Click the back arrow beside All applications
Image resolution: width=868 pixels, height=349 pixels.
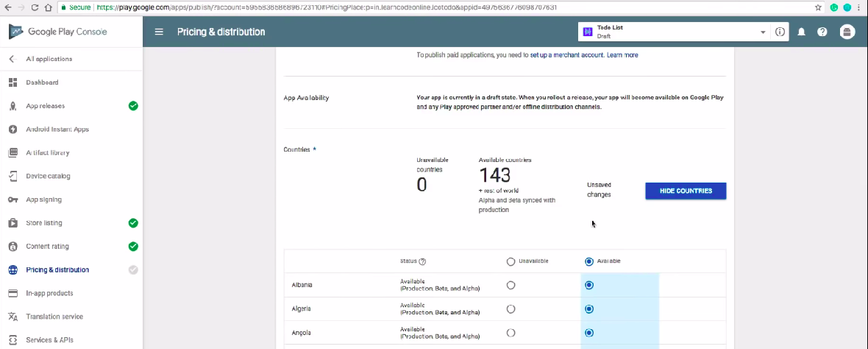pyautogui.click(x=12, y=59)
